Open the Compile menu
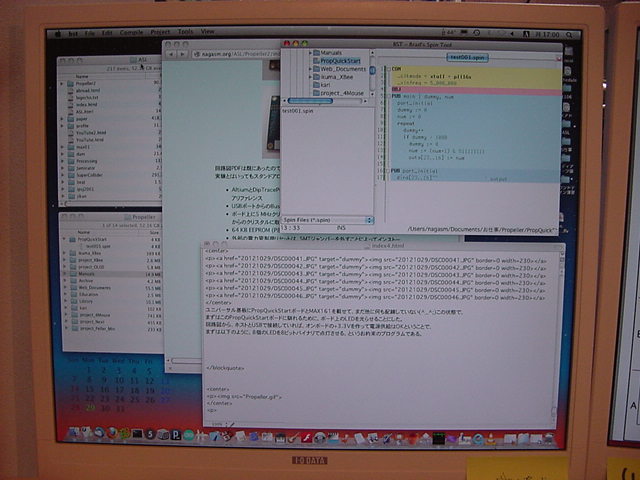Screen dimensions: 640x480 [131, 32]
